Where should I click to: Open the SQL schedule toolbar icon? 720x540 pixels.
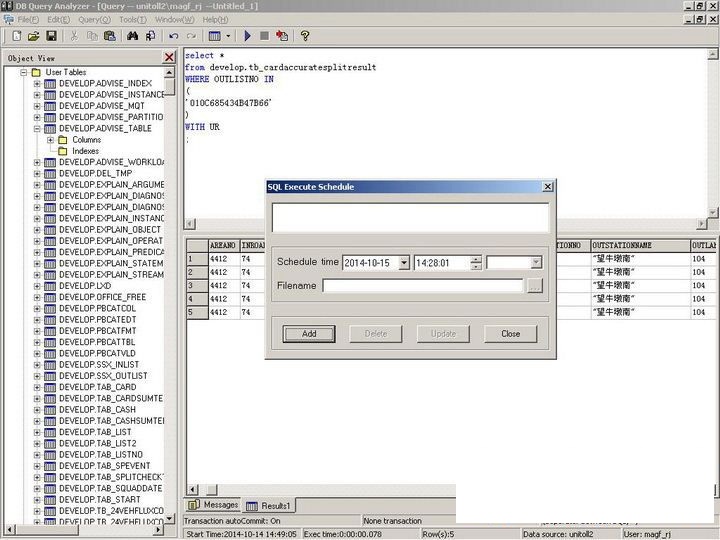(282, 36)
